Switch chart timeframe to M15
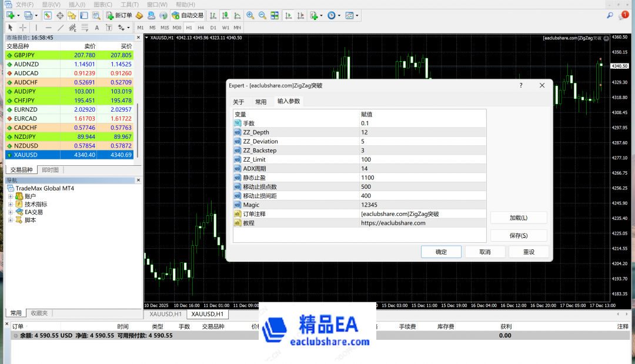Viewport: 635px width, 364px height. tap(165, 28)
